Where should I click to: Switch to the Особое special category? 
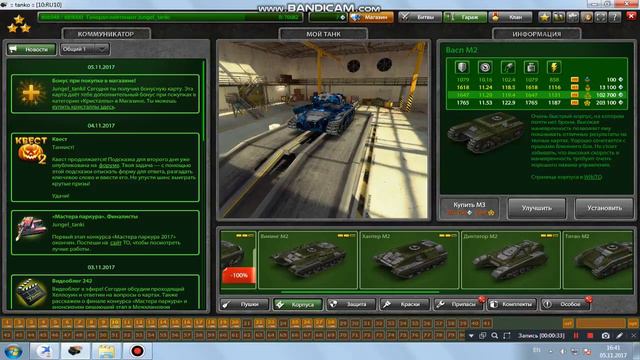[x=565, y=304]
